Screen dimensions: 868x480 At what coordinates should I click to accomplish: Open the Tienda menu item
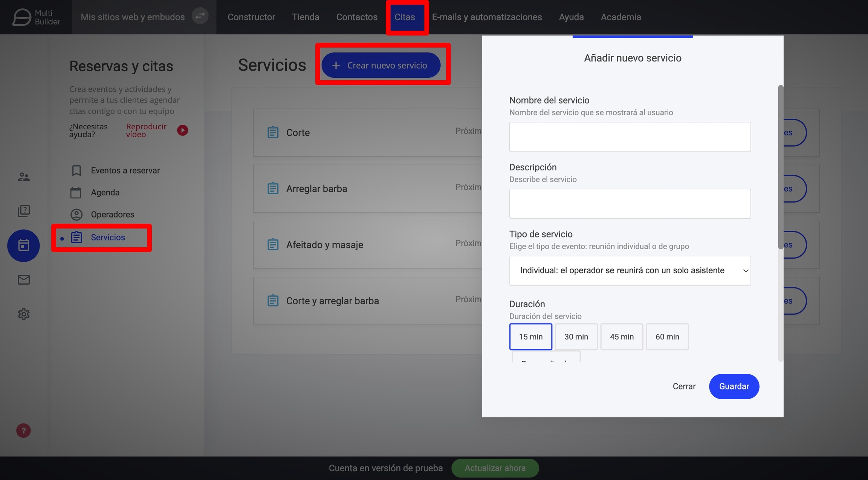306,17
